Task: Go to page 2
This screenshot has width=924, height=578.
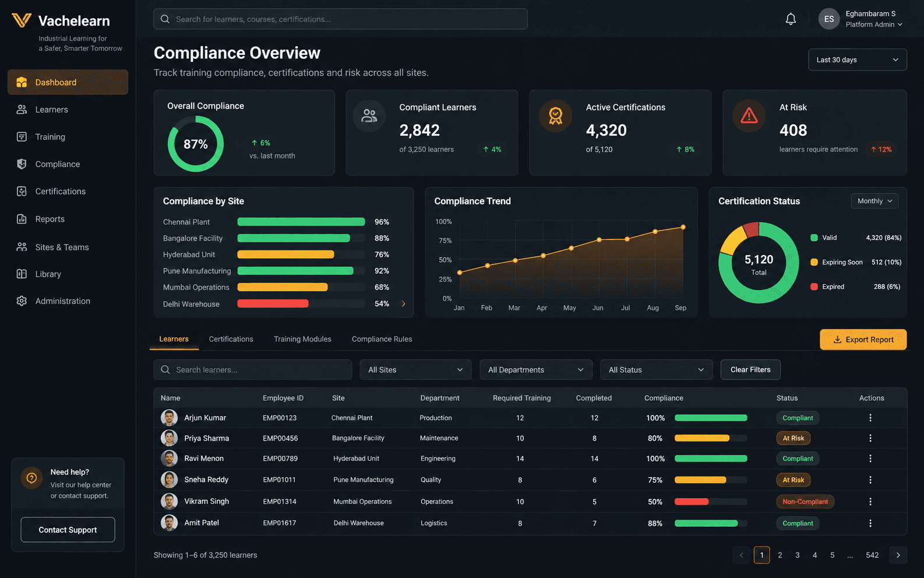Action: click(x=780, y=555)
